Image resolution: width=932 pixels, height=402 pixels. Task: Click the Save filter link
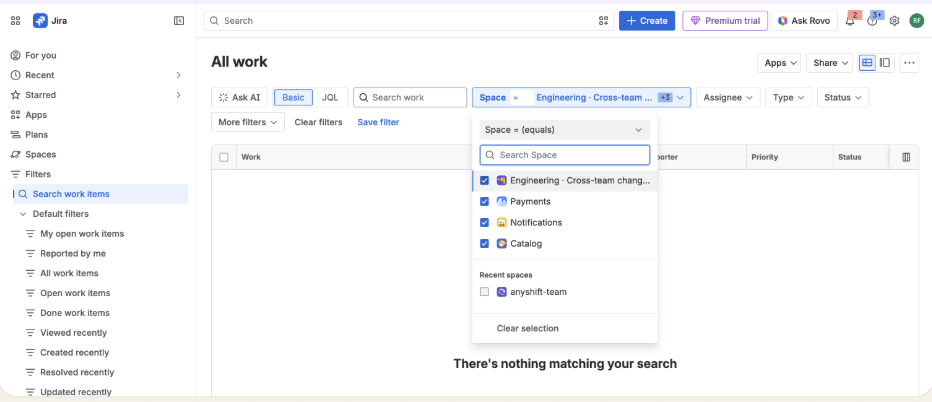click(378, 122)
